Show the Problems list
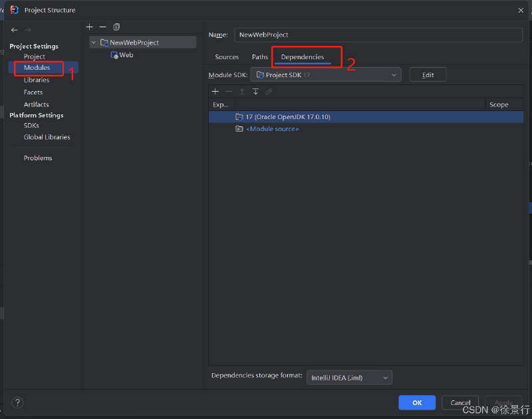This screenshot has height=419, width=532. [38, 158]
